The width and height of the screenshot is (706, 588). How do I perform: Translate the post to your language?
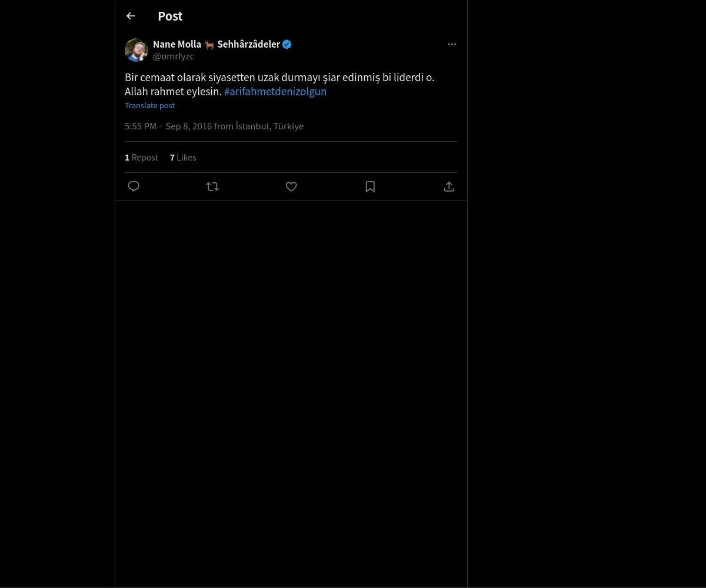point(149,106)
